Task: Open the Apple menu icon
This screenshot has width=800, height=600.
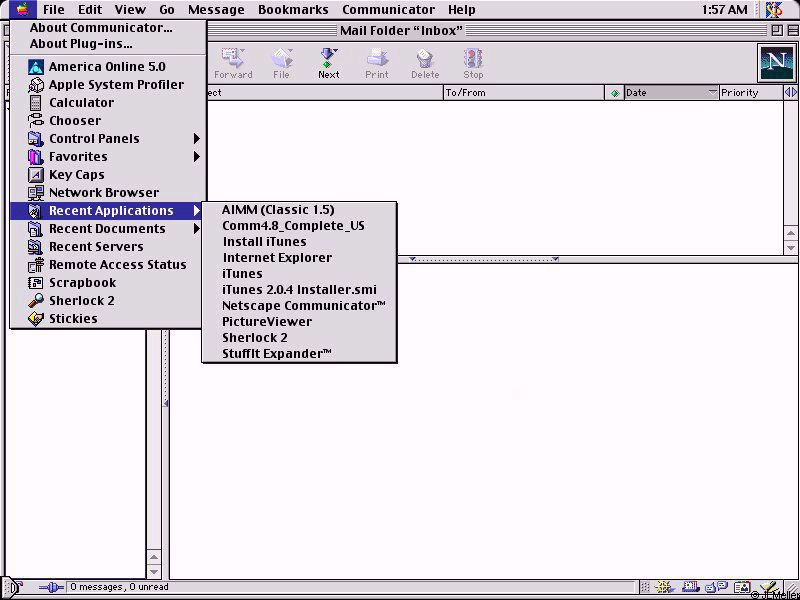Action: [x=22, y=10]
